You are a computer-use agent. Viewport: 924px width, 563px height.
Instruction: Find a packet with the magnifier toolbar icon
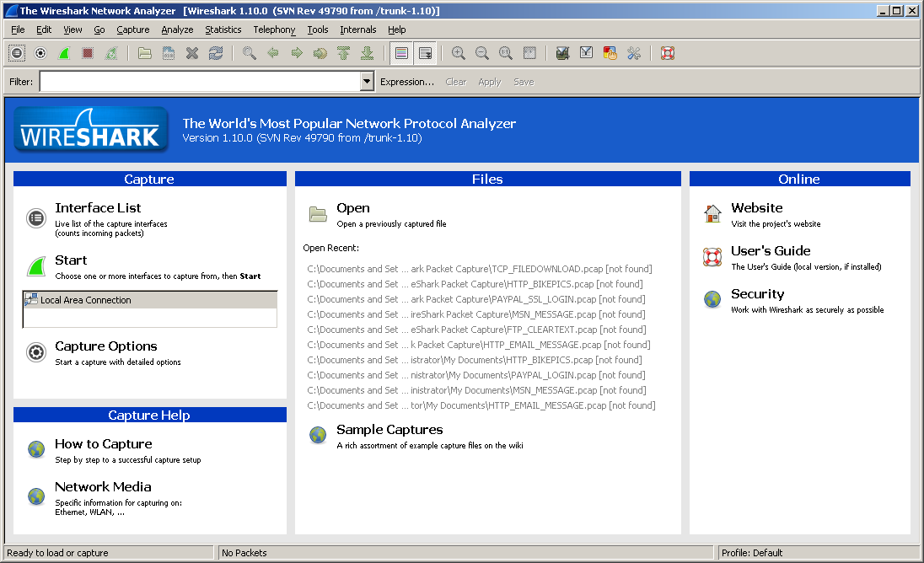(250, 54)
